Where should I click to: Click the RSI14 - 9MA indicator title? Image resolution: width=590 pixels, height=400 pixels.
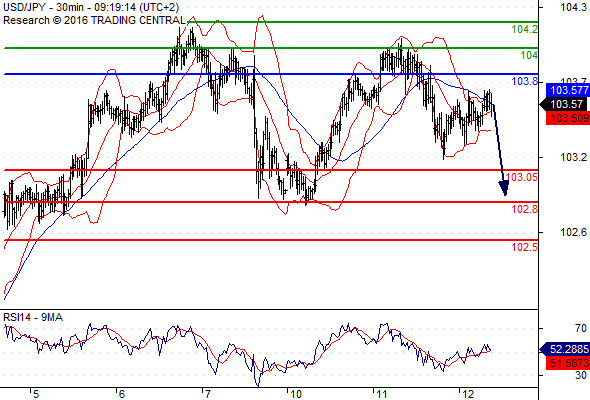[x=33, y=318]
